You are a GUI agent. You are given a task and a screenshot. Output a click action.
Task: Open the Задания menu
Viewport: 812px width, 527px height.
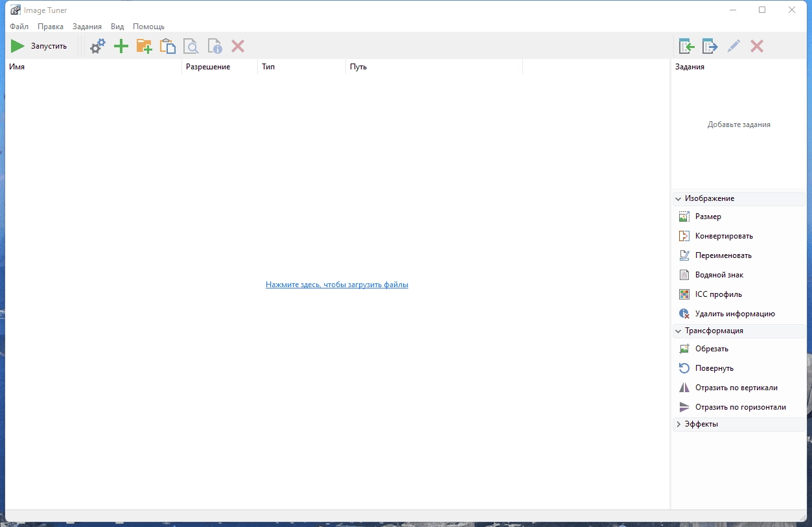pos(87,27)
